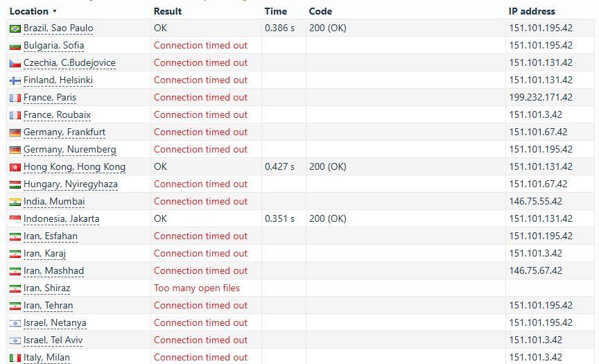Toggle the Location column sort arrow
The image size is (599, 364).
(x=55, y=12)
